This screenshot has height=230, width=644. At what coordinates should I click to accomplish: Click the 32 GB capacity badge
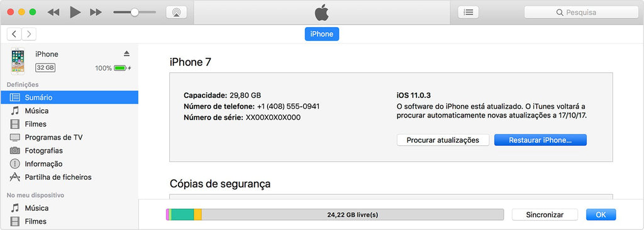[x=45, y=68]
